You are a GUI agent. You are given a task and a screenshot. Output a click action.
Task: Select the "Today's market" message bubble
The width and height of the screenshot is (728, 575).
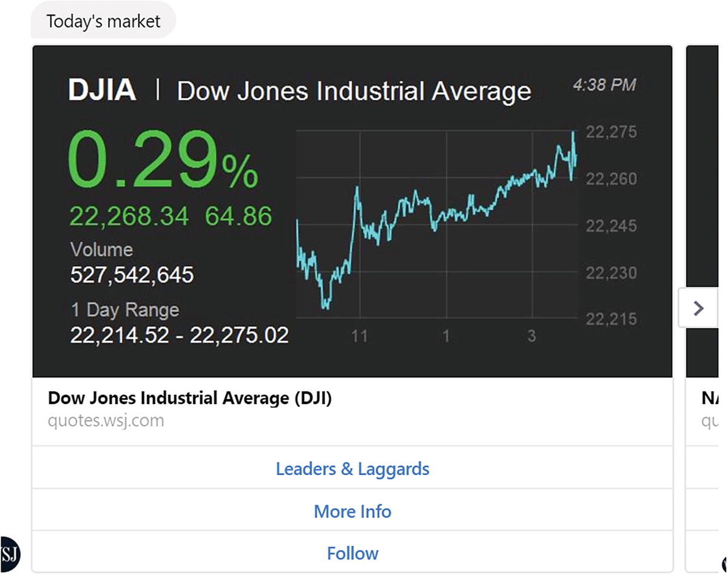(x=104, y=21)
